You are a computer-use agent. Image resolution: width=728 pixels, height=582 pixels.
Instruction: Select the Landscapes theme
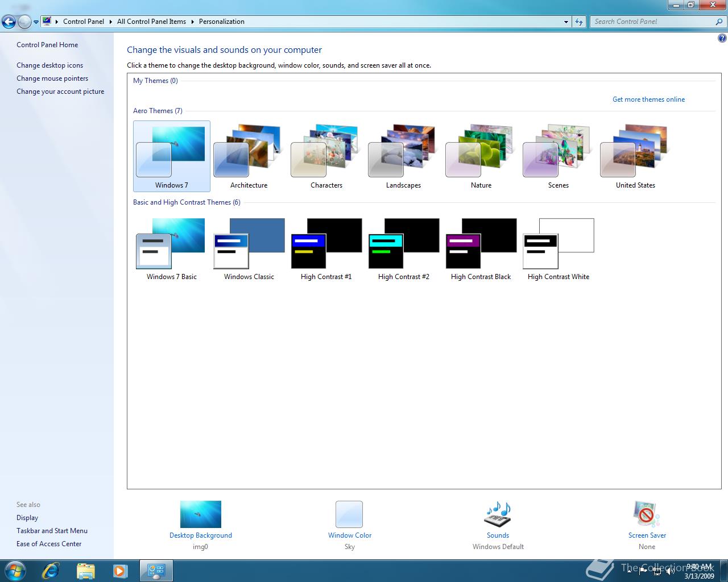coord(403,156)
